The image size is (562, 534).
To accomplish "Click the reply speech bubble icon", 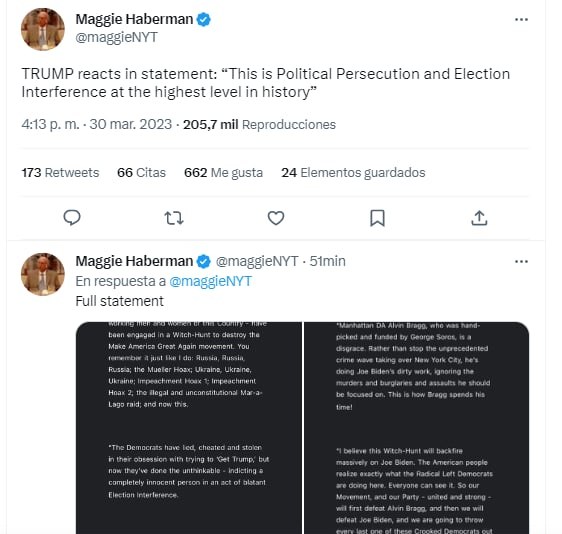I will [72, 218].
